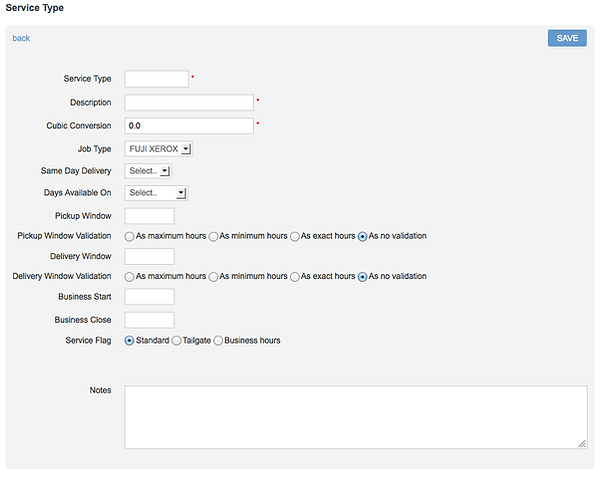
Task: Expand the Same Day Delivery dropdown
Action: 148,171
